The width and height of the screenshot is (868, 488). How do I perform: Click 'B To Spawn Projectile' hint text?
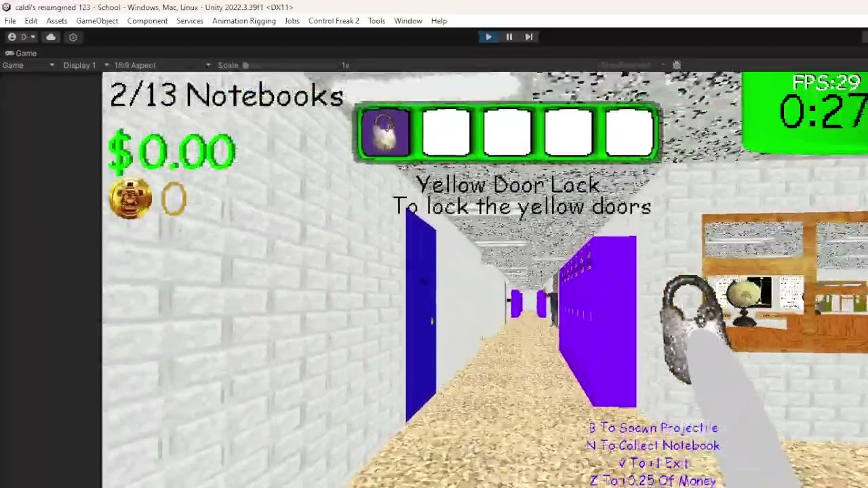click(653, 428)
